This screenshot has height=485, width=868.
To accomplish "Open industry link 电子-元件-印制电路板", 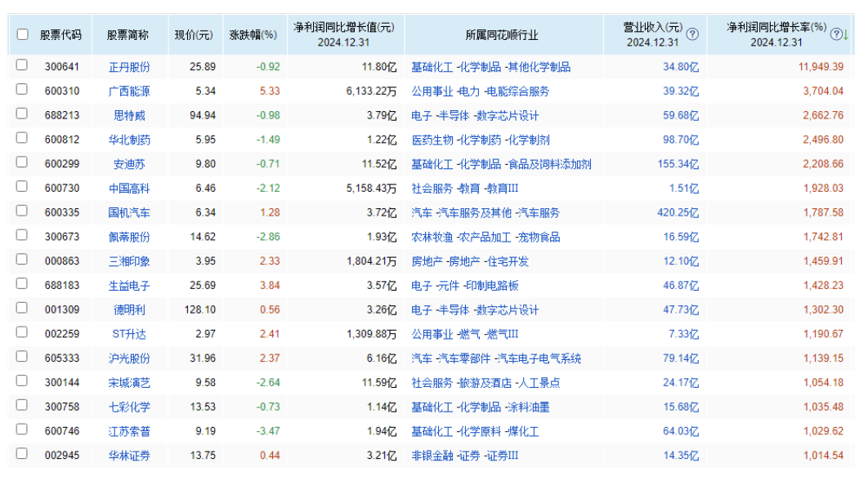I will pyautogui.click(x=465, y=286).
